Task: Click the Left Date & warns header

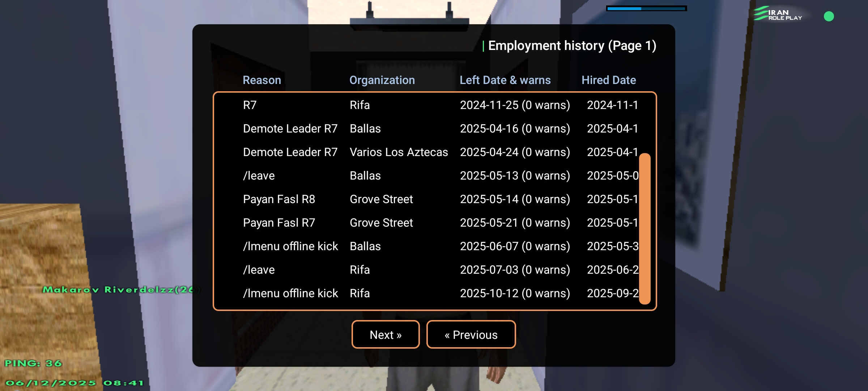Action: (x=505, y=80)
